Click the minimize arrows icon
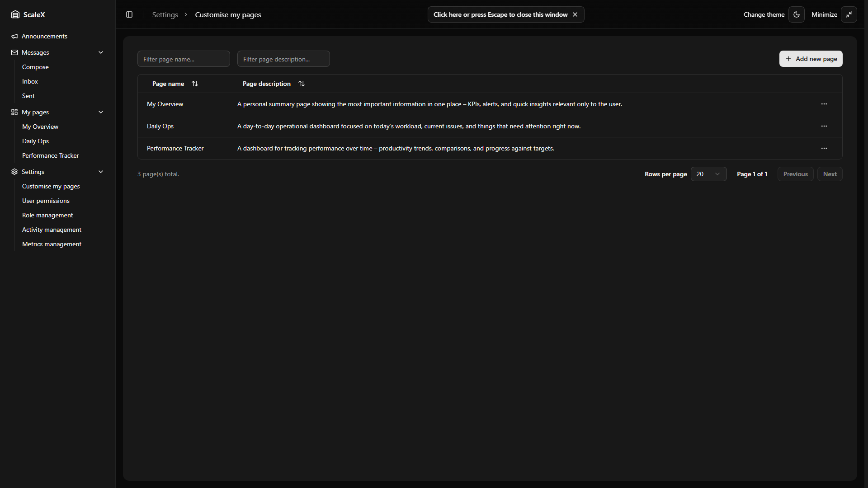 coord(849,14)
